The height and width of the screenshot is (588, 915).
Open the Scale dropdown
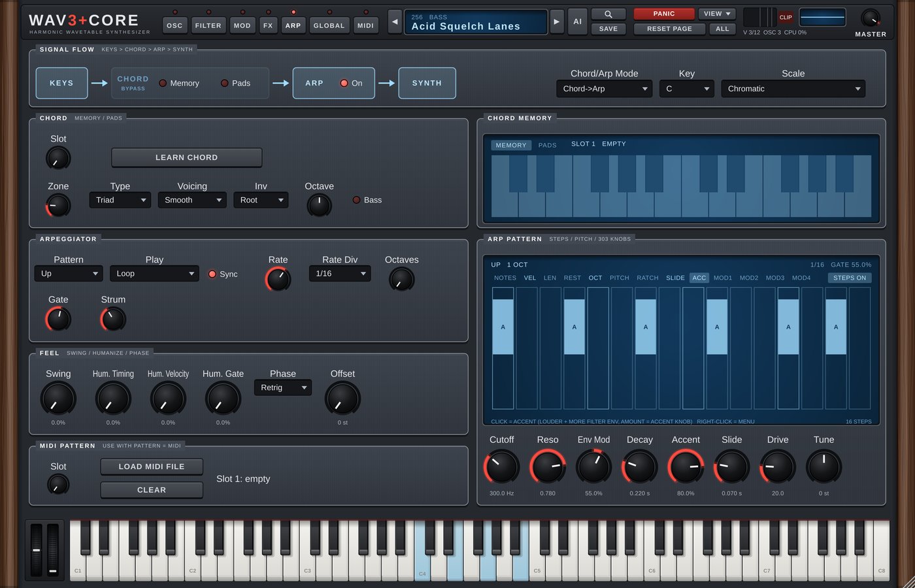tap(793, 89)
